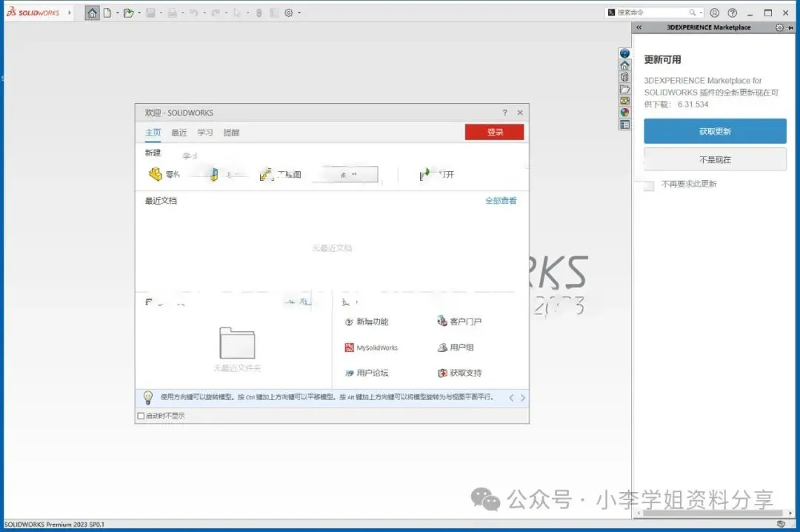Open the Options gear in the toolbar
The width and height of the screenshot is (800, 532).
click(289, 13)
